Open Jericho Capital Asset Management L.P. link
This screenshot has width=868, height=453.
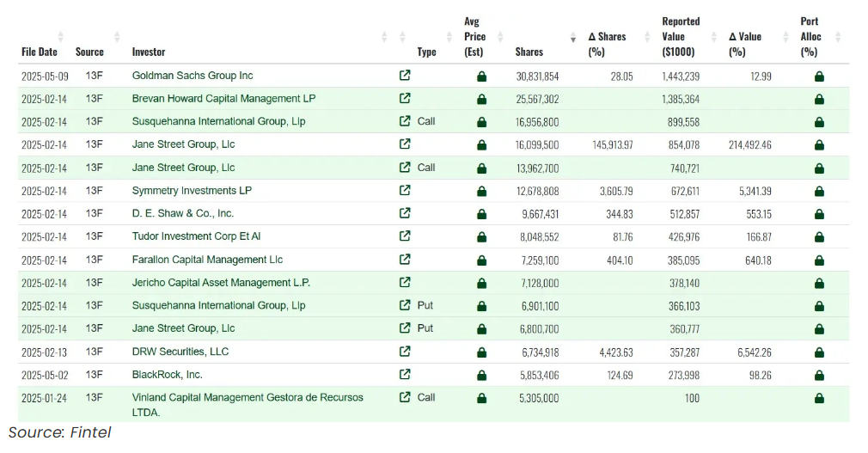tap(221, 283)
